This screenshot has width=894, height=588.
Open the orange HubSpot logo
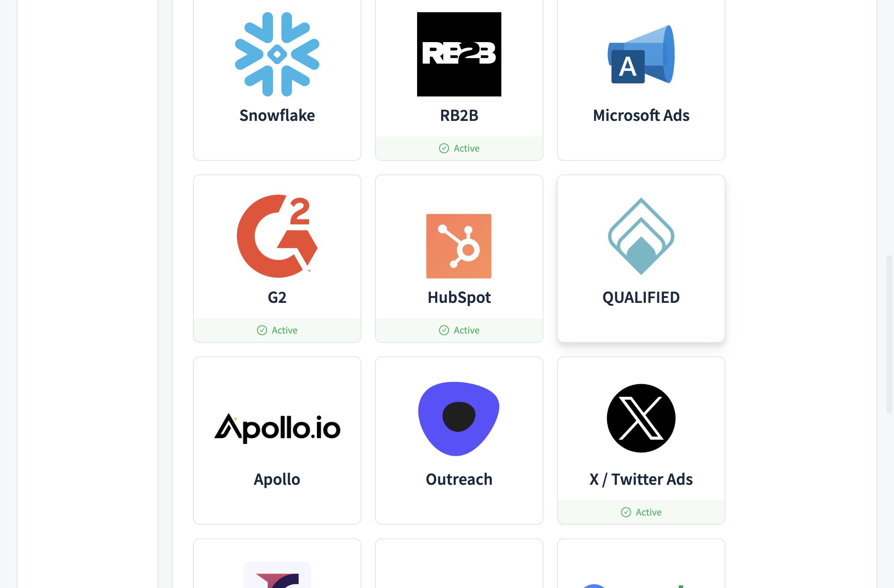click(459, 246)
